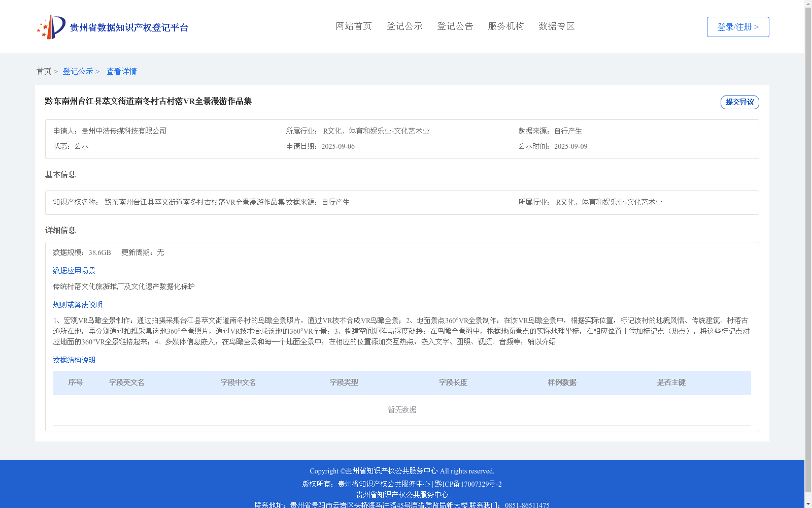Screen dimensions: 812x508
Task: Click ICP number 黔ICP备17007329号-2
Action: (468, 484)
